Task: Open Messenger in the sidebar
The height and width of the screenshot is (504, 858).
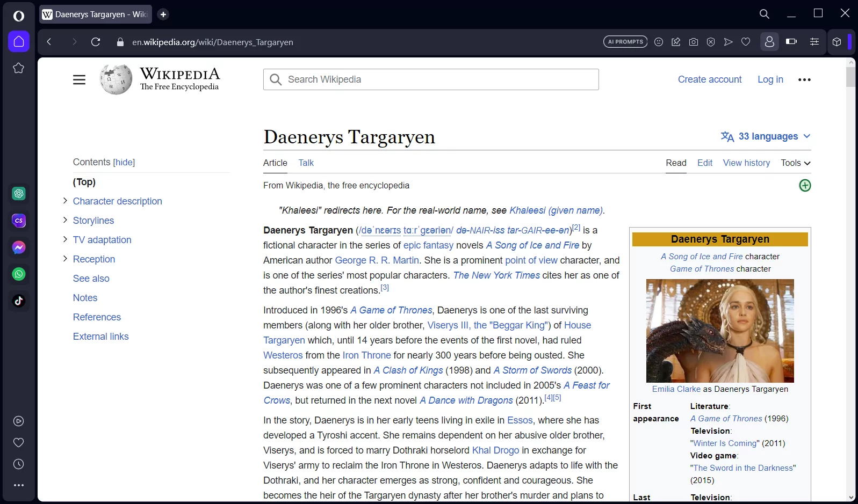Action: point(19,247)
